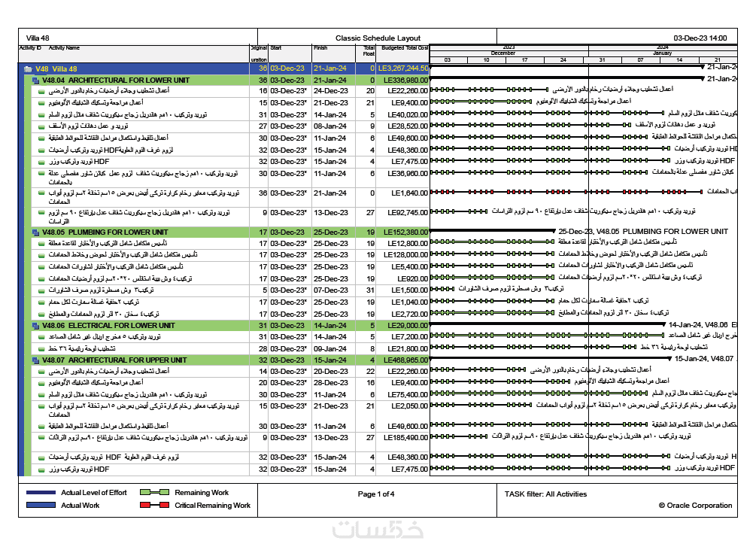Viewport: 756px width, 550px height.
Task: Click the Finish column header
Action: pyautogui.click(x=320, y=47)
